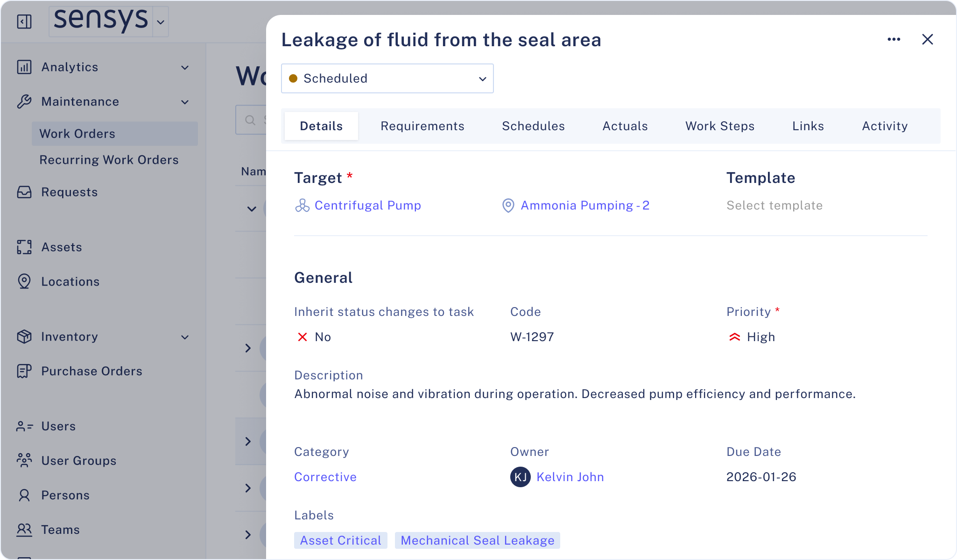Open the three-dot more options menu
Screen dimensions: 957x560
894,40
